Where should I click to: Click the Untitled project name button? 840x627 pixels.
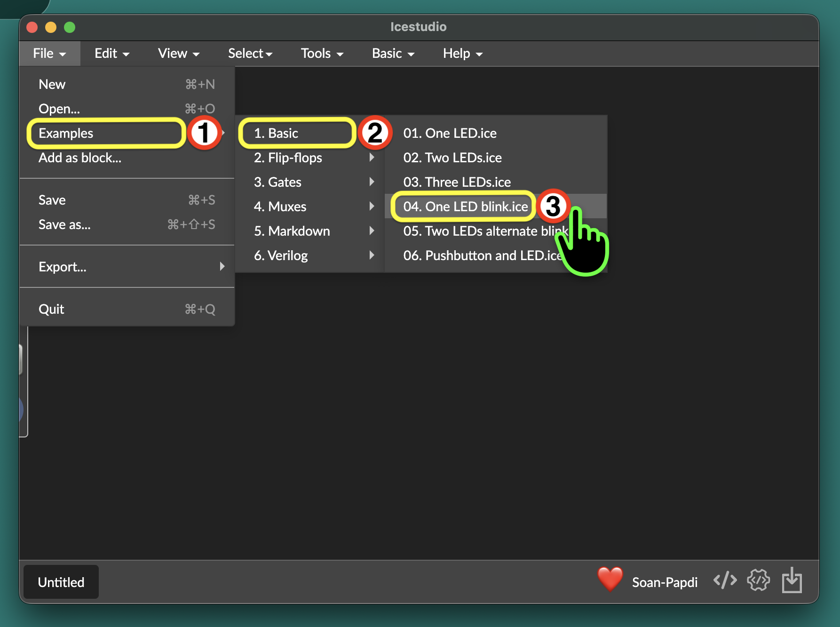(61, 582)
